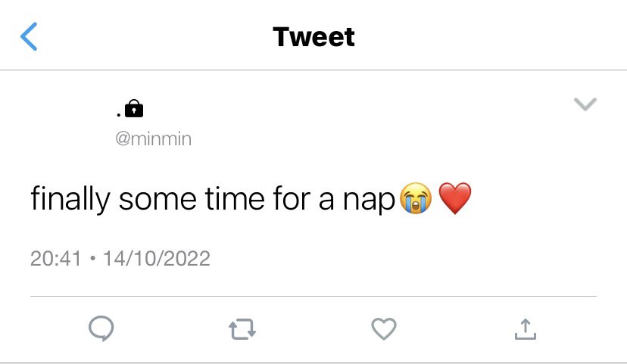Screen dimensions: 627x364
Task: Click the word "time" in the tweet
Action: pyautogui.click(x=235, y=198)
